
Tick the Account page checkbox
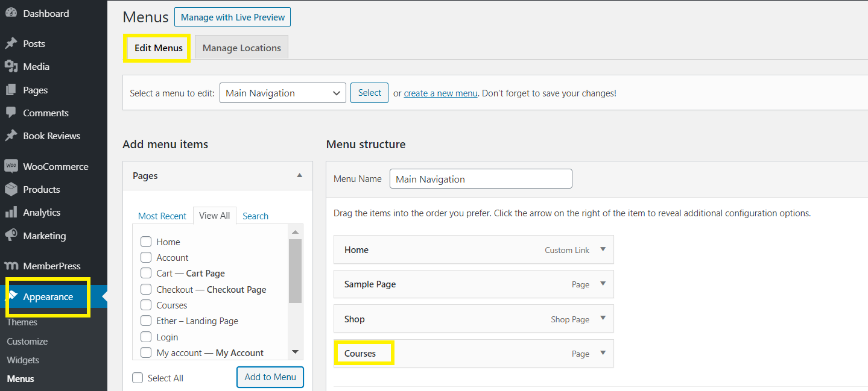[146, 257]
